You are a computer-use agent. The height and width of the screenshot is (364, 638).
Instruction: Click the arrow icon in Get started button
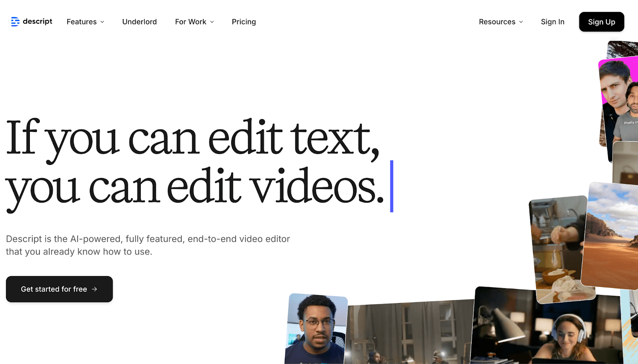tap(95, 289)
